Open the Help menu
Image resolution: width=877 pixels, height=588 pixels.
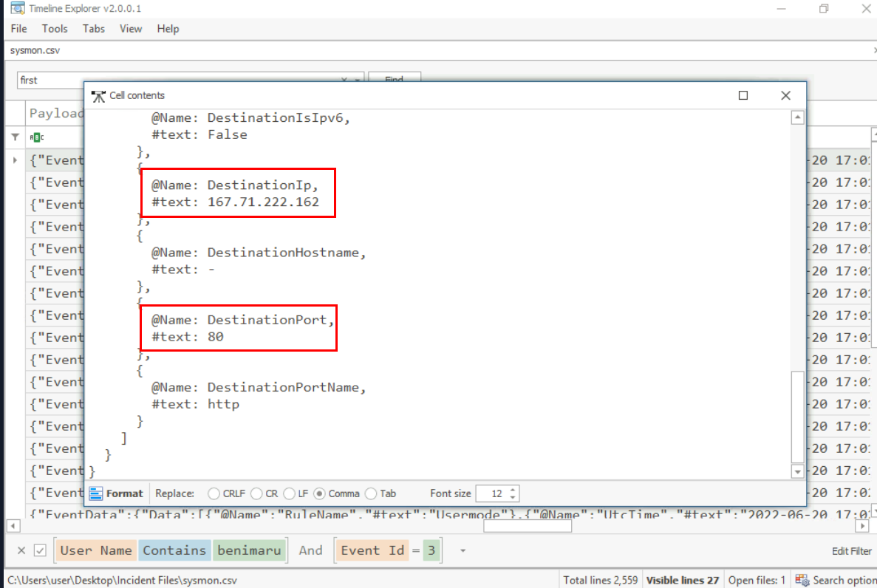[x=168, y=29]
